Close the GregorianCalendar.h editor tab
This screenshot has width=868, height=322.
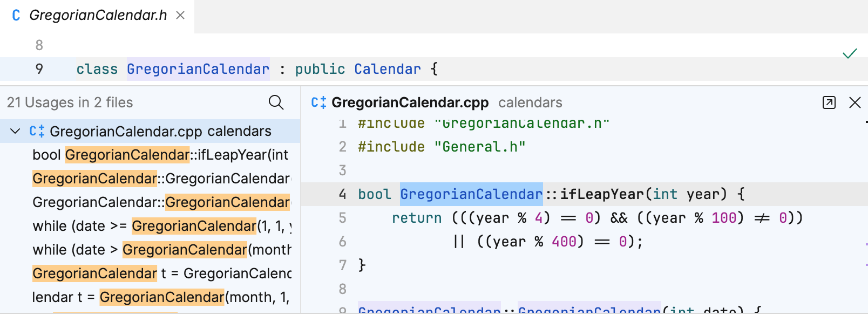pyautogui.click(x=180, y=16)
